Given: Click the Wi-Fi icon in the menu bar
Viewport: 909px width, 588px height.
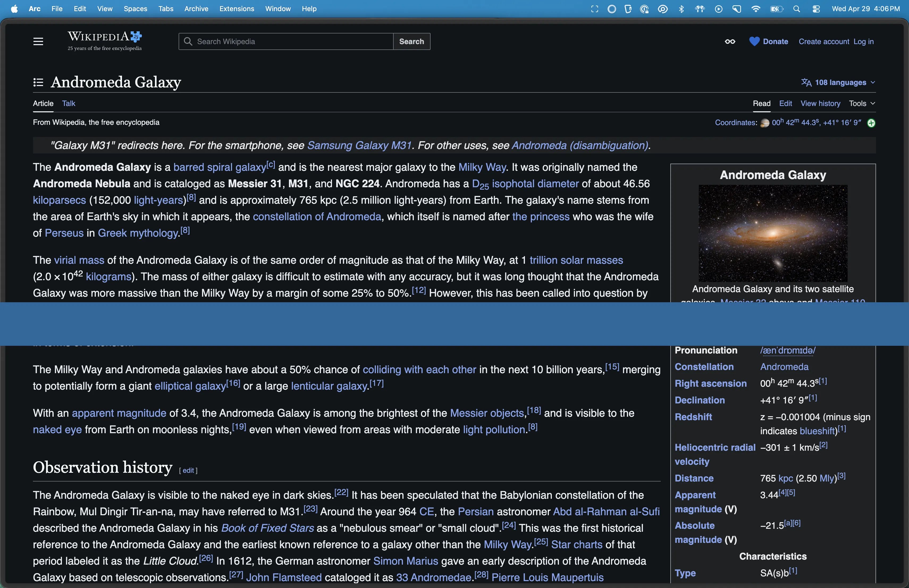Looking at the screenshot, I should 755,9.
